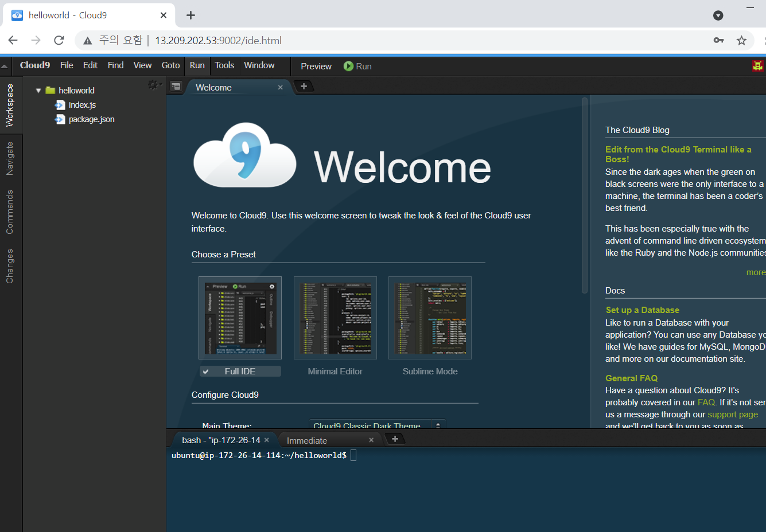Click the Preview button
This screenshot has width=766, height=532.
coord(316,66)
